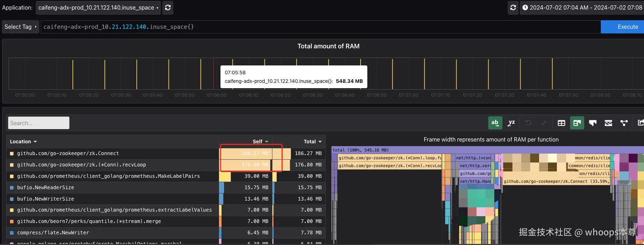This screenshot has height=245, width=644.
Task: Select prometheus.MakeLabelPairs table row
Action: tap(166, 176)
